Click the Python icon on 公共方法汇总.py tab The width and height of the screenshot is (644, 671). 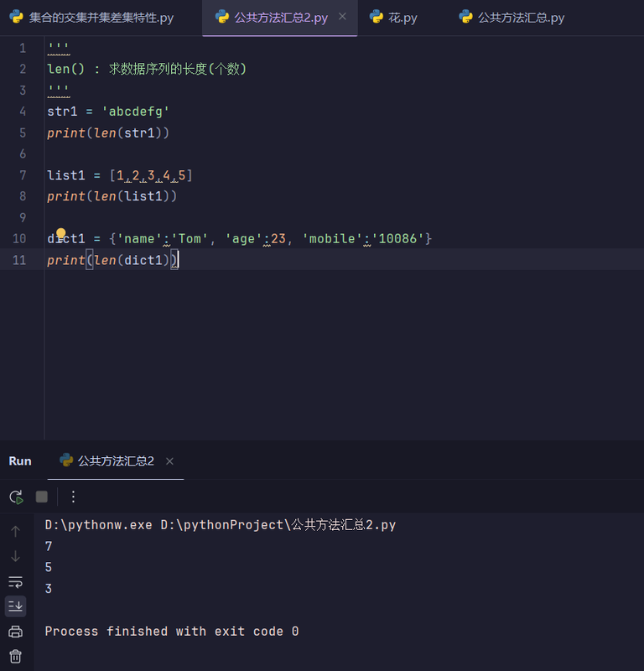[465, 17]
